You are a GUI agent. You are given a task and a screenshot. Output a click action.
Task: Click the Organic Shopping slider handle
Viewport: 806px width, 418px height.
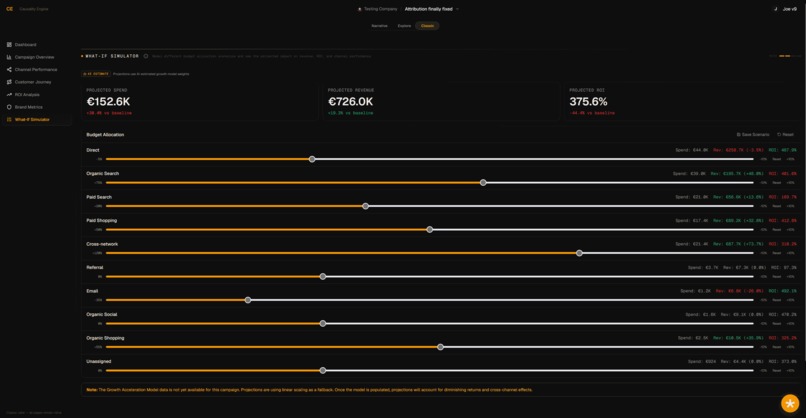tap(441, 347)
